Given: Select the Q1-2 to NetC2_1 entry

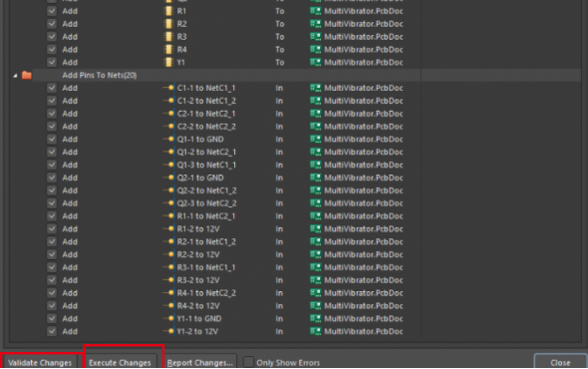Looking at the screenshot, I should [x=206, y=152].
